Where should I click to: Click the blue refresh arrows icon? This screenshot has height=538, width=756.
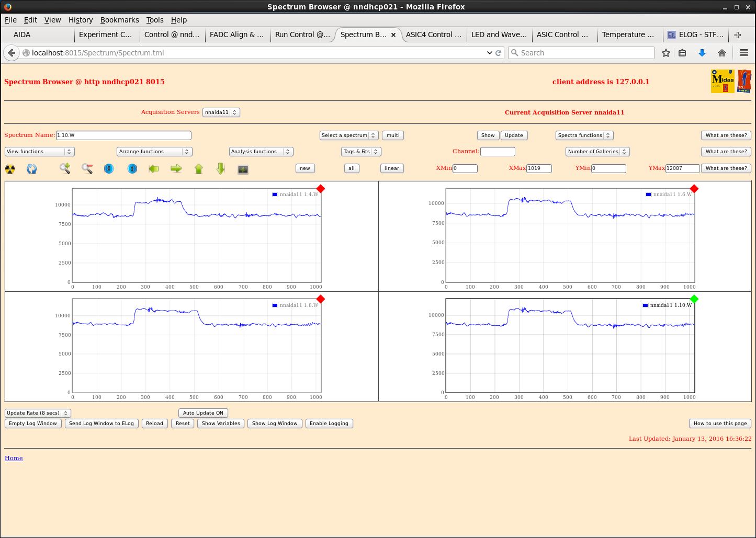point(32,169)
